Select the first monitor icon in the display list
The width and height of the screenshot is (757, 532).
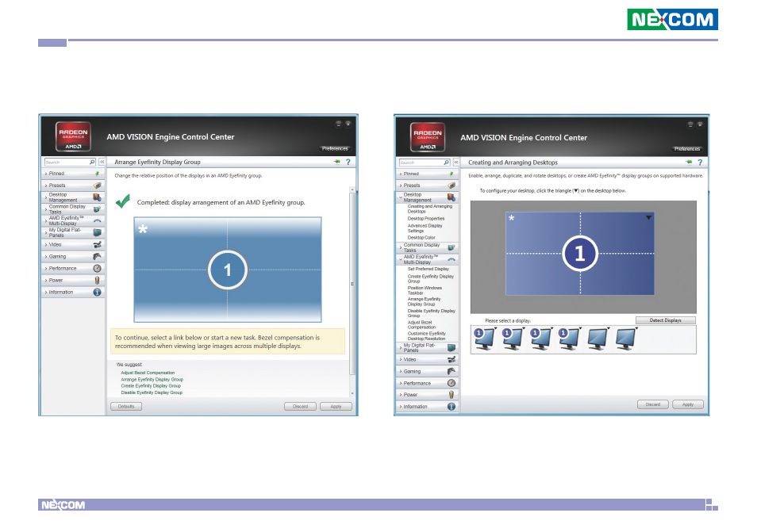click(484, 339)
